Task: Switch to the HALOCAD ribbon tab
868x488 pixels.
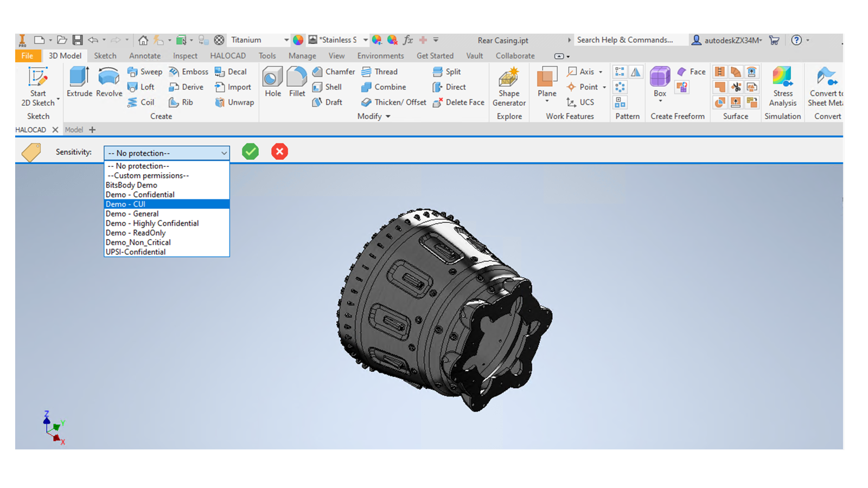Action: [228, 56]
